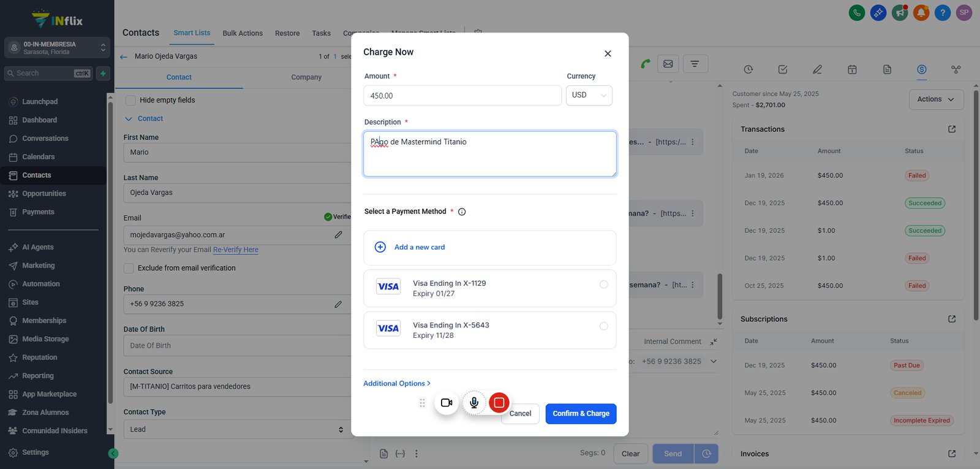Click the sidebar search box

coord(48,74)
